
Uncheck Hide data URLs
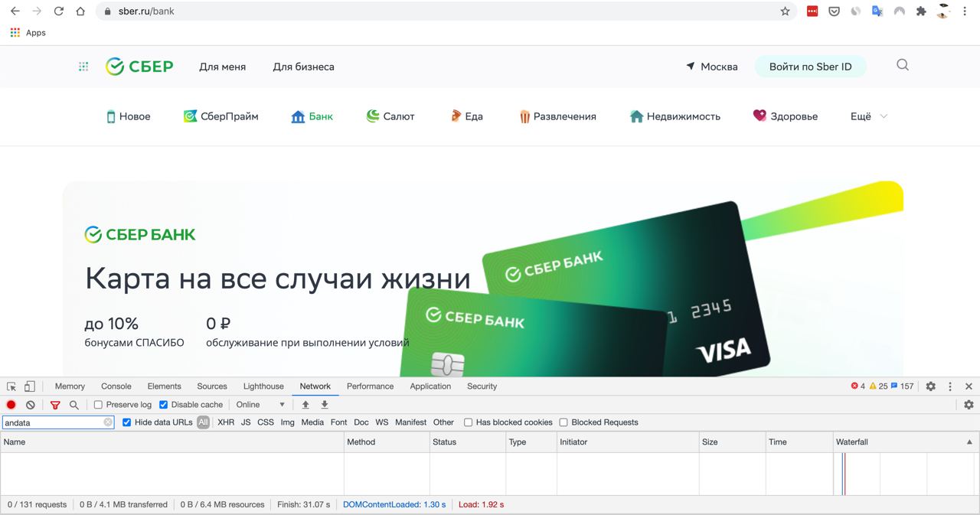point(126,422)
